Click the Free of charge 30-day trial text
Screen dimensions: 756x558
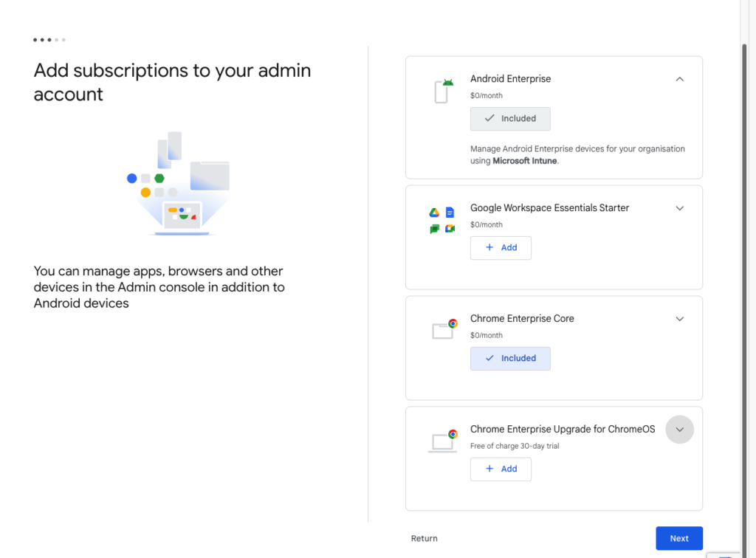tap(515, 447)
